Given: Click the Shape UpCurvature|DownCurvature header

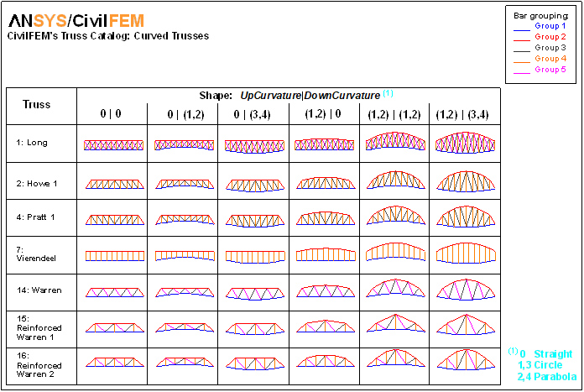Looking at the screenshot, I should coord(282,95).
